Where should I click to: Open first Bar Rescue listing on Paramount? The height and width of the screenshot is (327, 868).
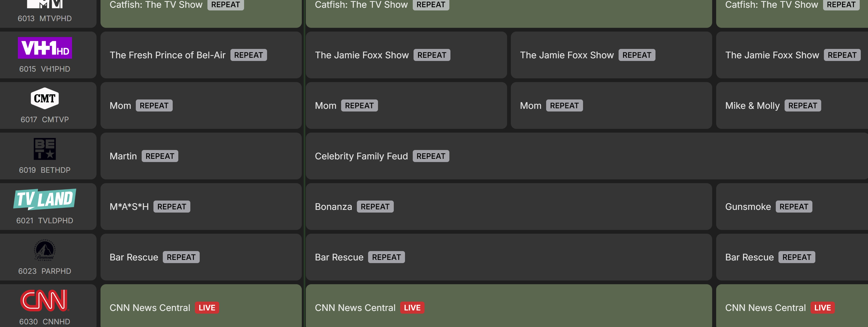(134, 257)
